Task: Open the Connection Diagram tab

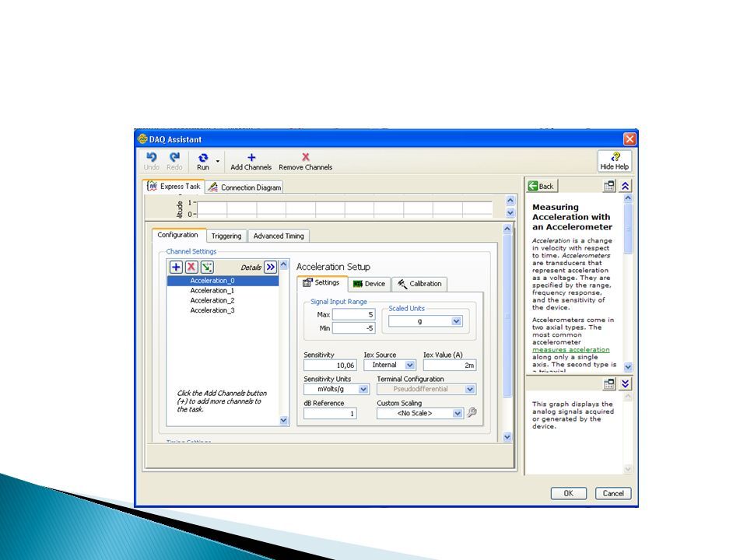Action: 244,187
